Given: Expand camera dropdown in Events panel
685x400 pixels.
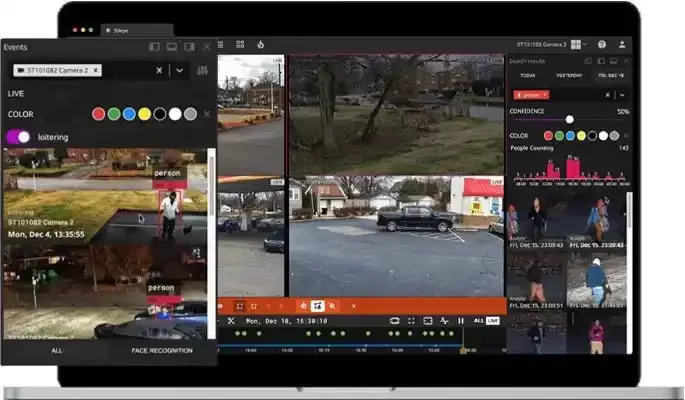Looking at the screenshot, I should [180, 70].
